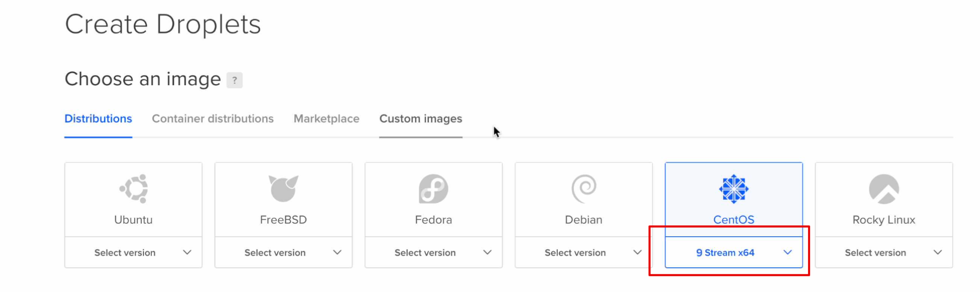Viewport: 980px width, 292px height.
Task: Click the chevron beside 9 Stream x64
Action: [788, 252]
